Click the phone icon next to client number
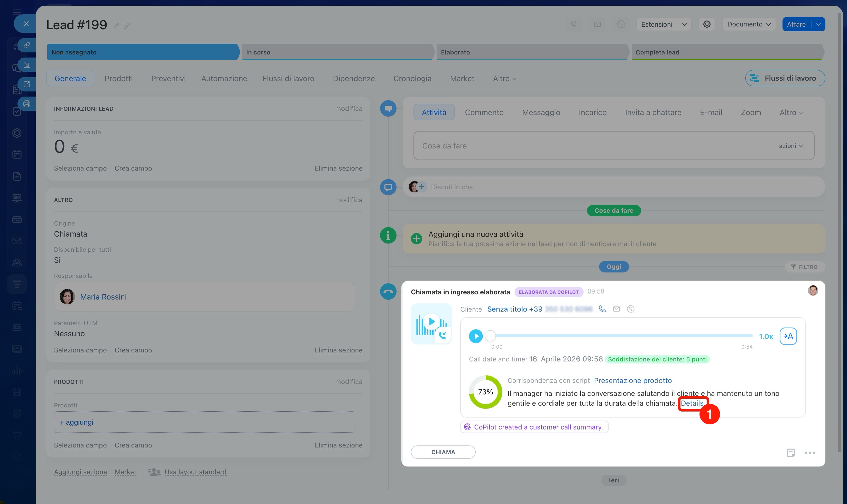The image size is (847, 504). 602,309
